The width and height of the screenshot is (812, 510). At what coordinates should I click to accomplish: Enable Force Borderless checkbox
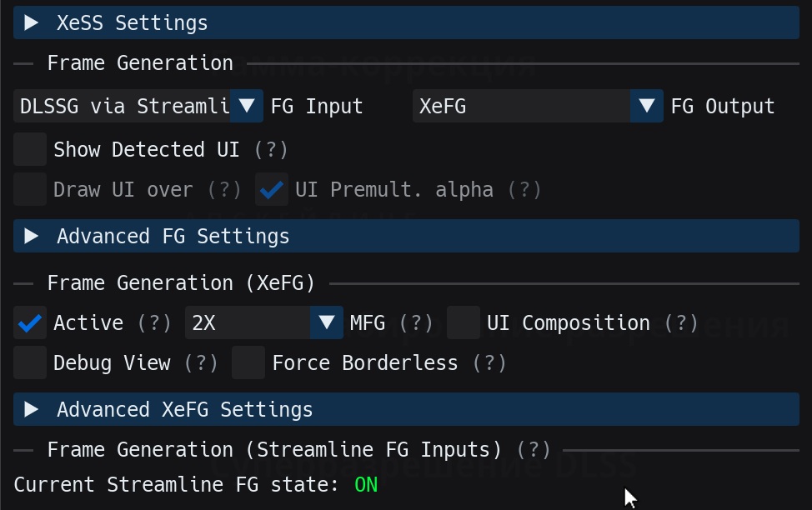pos(248,362)
